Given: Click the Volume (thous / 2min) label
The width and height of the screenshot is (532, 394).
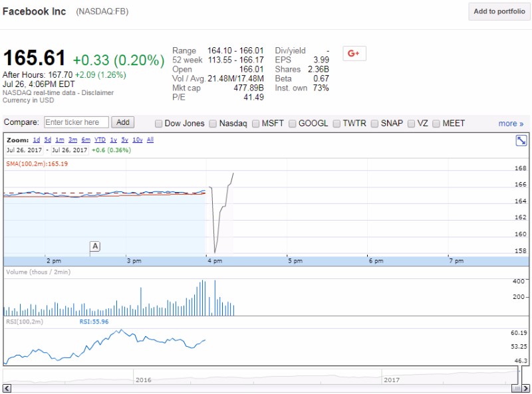Looking at the screenshot, I should click(x=39, y=272).
